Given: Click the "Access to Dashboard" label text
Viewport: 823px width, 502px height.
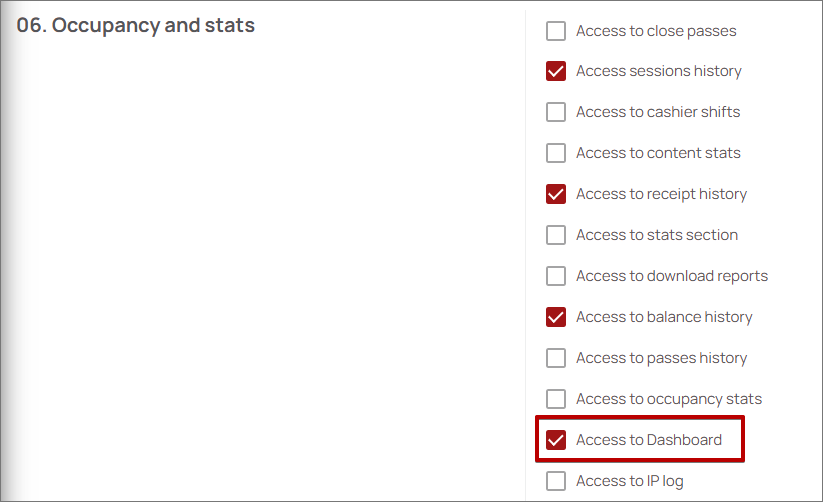Looking at the screenshot, I should click(x=648, y=440).
